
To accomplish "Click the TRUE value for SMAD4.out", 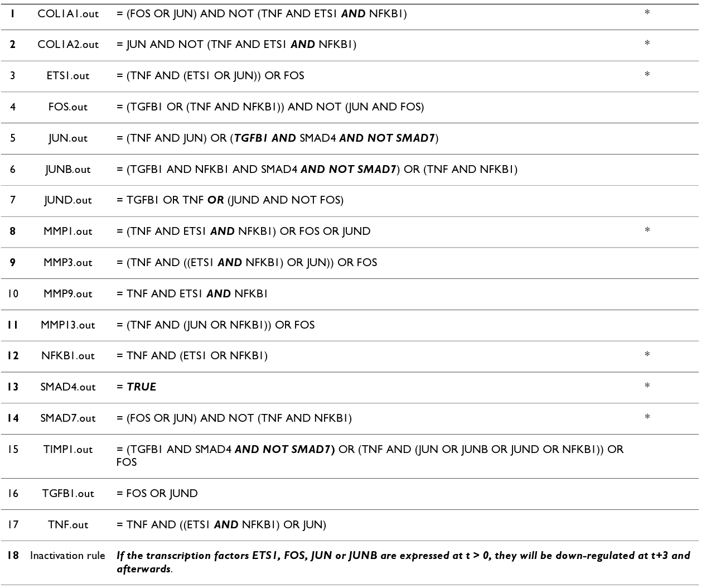I will tap(142, 387).
